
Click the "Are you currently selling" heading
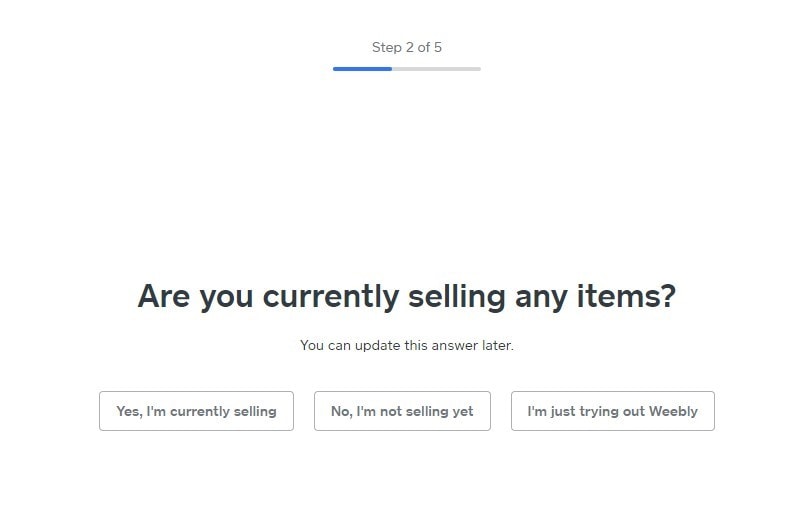pyautogui.click(x=406, y=296)
